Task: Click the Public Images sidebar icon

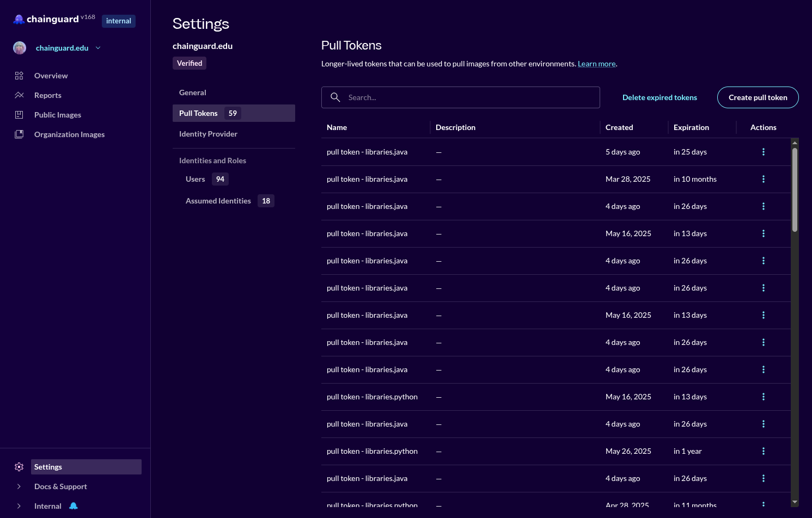Action: pyautogui.click(x=19, y=114)
